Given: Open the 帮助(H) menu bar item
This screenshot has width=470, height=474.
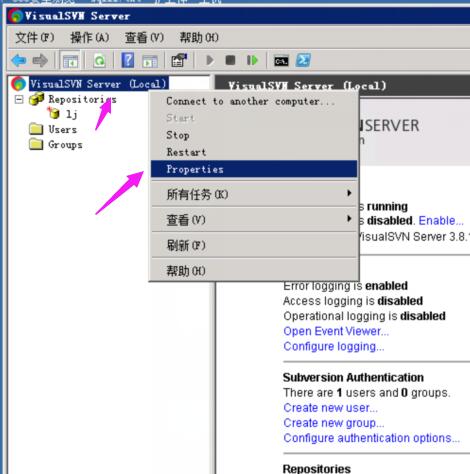Looking at the screenshot, I should click(x=199, y=37).
